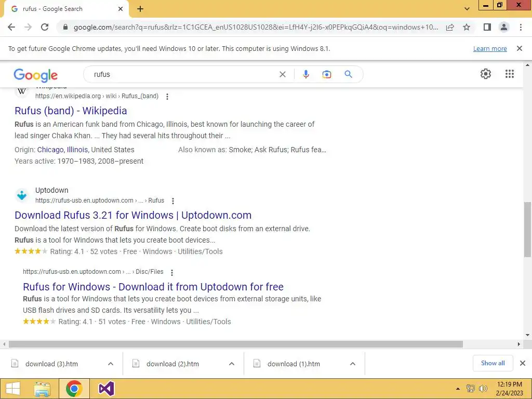Click the horizontal scrollbar thumb
532x399 pixels.
click(x=236, y=344)
